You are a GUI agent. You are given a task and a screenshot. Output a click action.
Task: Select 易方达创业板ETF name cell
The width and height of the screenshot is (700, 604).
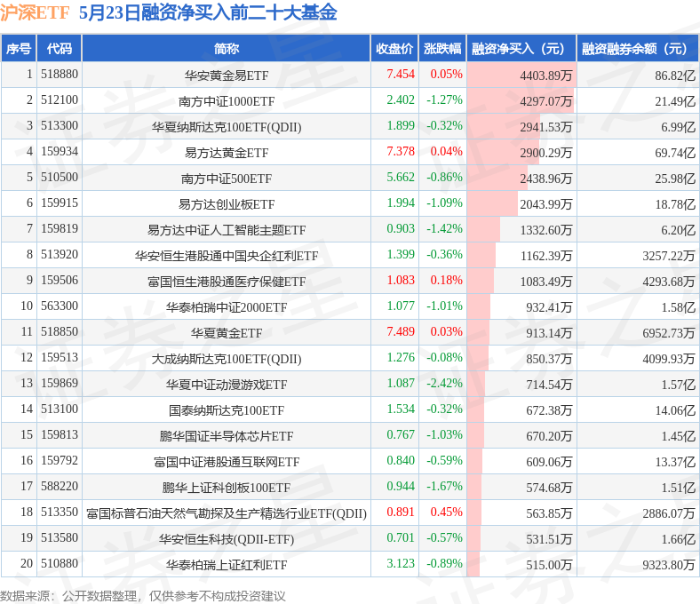pyautogui.click(x=227, y=204)
